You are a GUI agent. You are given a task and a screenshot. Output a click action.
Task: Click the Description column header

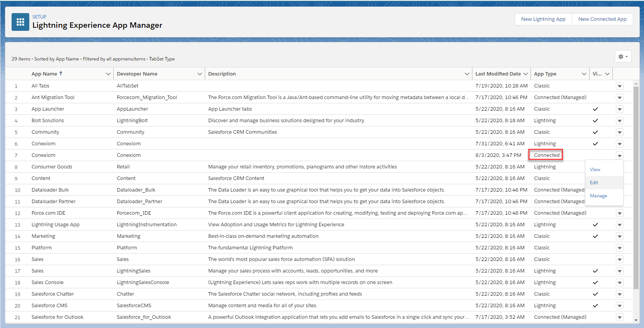(222, 74)
